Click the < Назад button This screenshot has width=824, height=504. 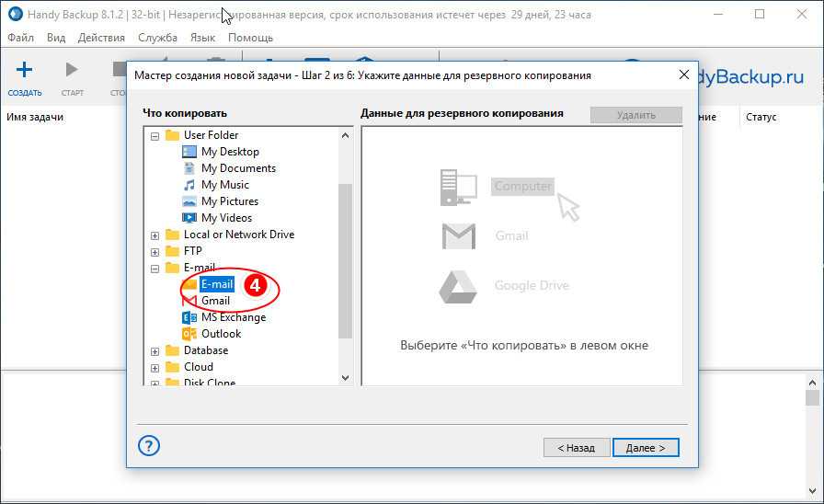[576, 447]
